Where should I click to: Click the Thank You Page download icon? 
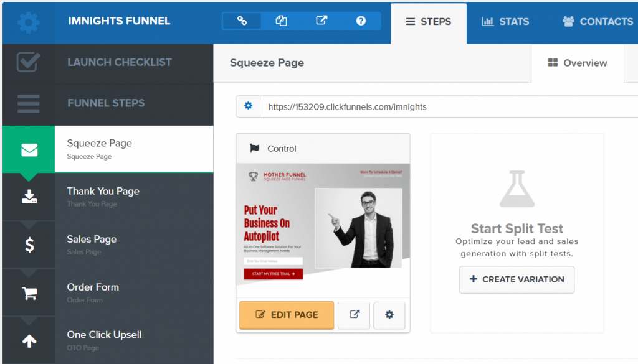29,197
